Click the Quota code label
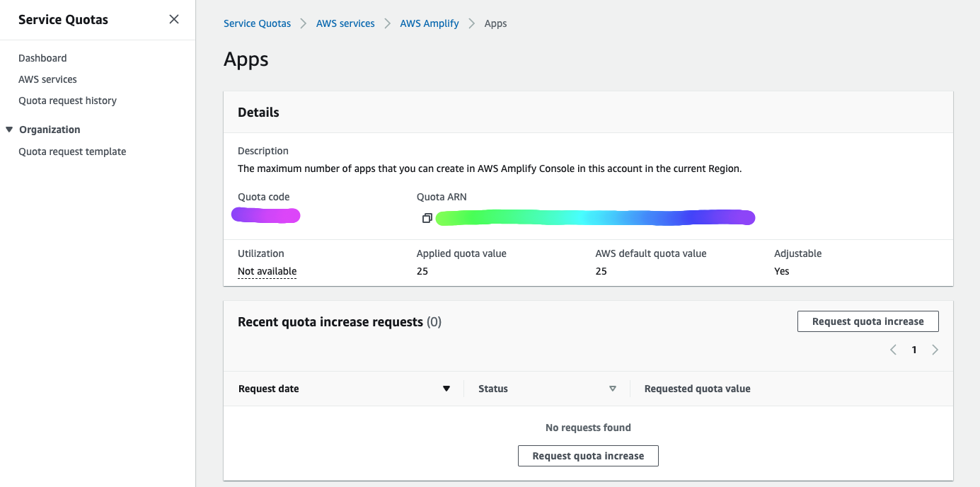The width and height of the screenshot is (980, 487). tap(264, 197)
